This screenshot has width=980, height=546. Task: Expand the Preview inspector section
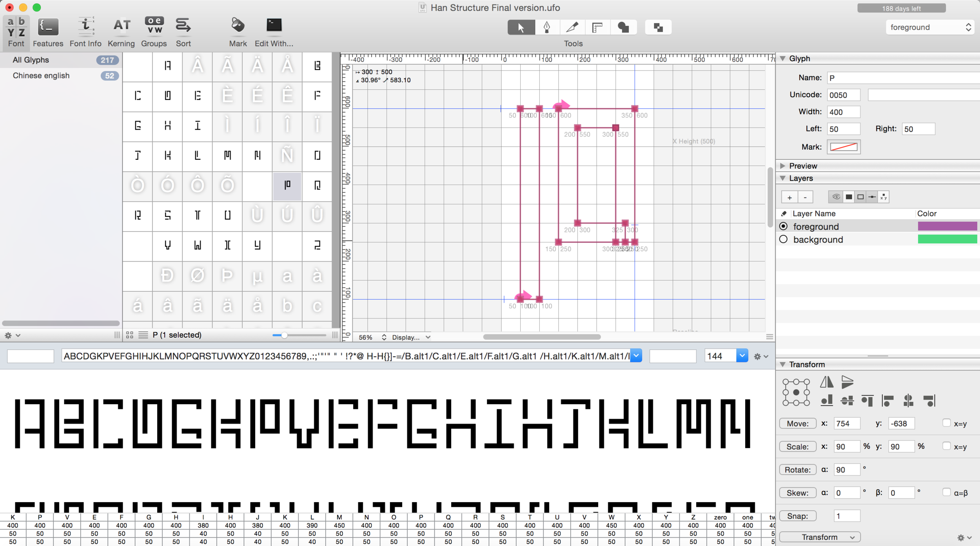[x=782, y=166]
